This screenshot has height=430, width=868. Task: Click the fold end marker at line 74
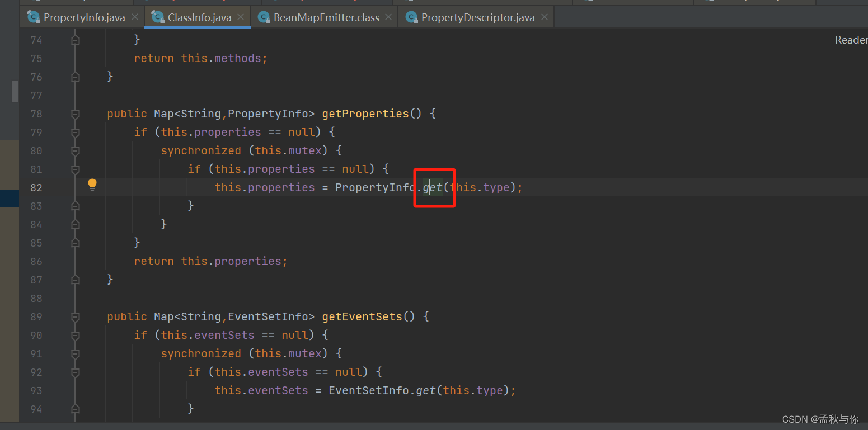pos(76,40)
